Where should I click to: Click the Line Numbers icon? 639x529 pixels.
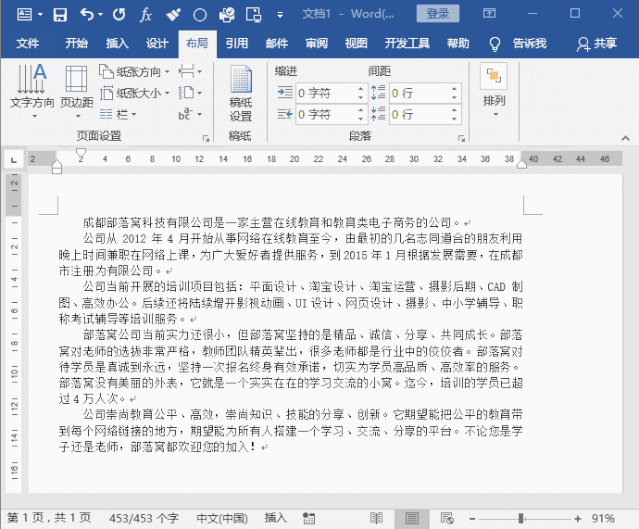(186, 93)
